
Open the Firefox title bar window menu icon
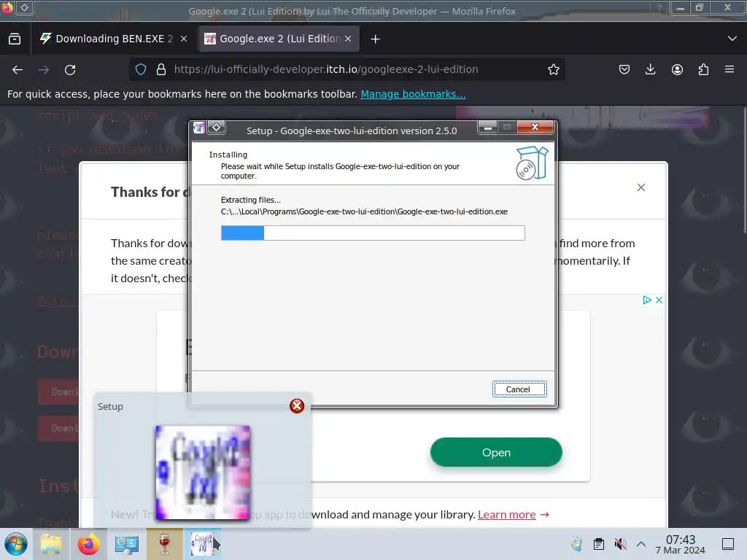(x=7, y=7)
